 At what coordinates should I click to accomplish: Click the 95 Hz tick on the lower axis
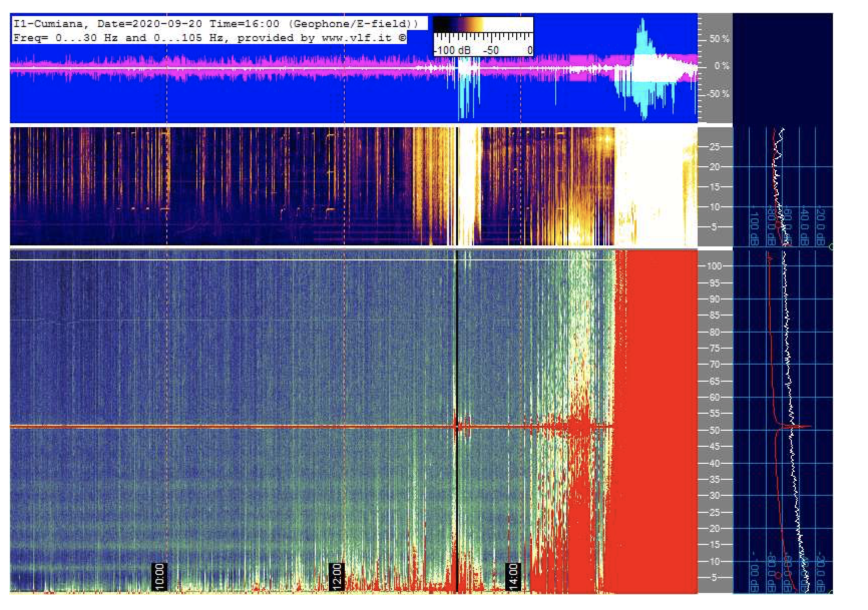[714, 283]
